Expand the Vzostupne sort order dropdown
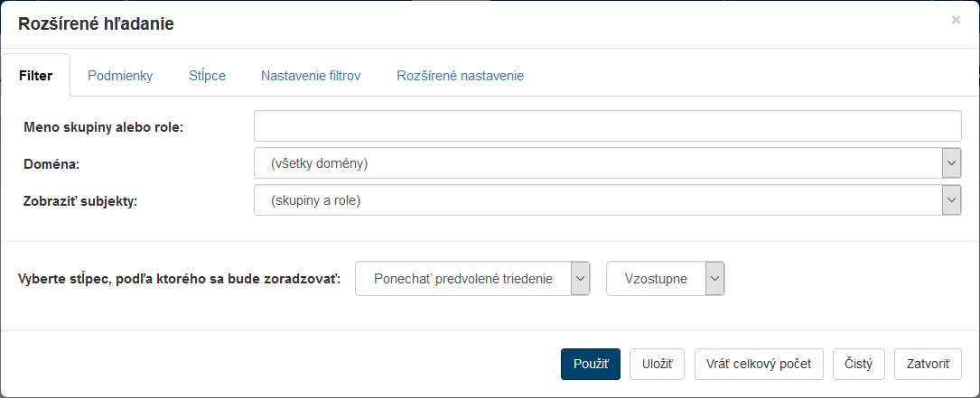The height and width of the screenshot is (398, 980). pos(666,279)
